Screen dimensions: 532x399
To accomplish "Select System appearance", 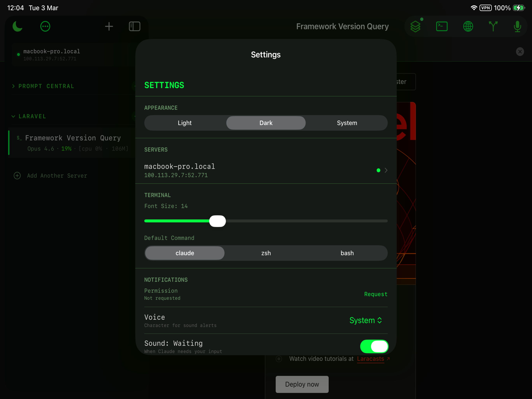I will coord(347,123).
